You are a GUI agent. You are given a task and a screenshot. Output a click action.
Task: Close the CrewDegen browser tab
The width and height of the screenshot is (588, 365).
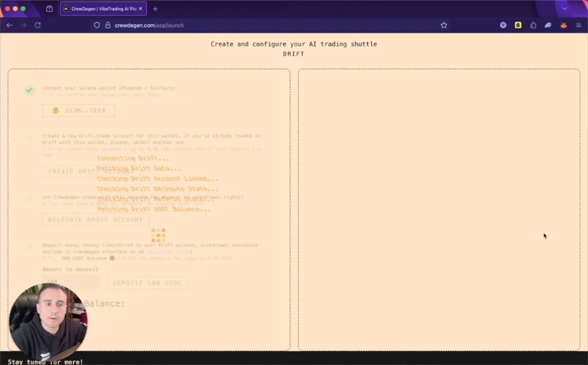(x=141, y=9)
